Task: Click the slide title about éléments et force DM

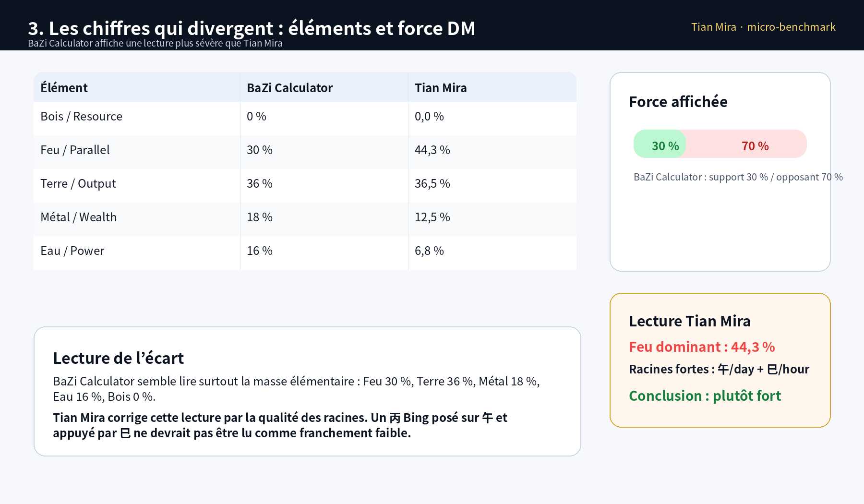Action: (252, 28)
